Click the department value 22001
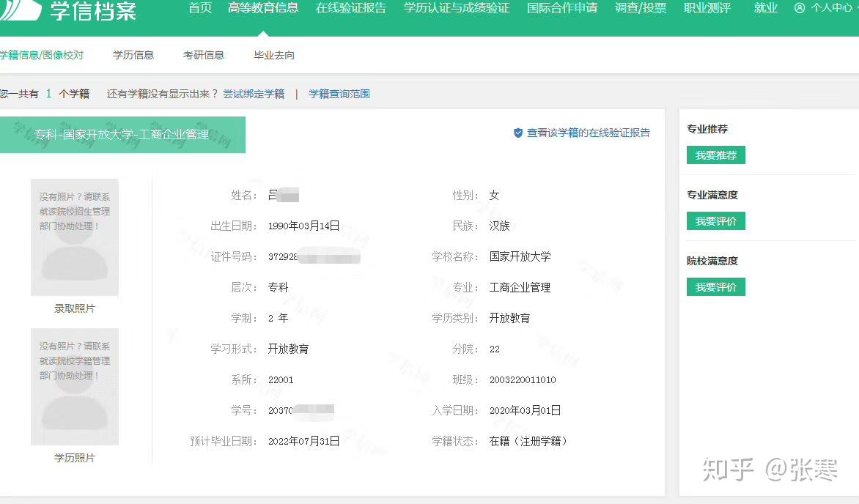Image resolution: width=859 pixels, height=504 pixels. coord(281,379)
